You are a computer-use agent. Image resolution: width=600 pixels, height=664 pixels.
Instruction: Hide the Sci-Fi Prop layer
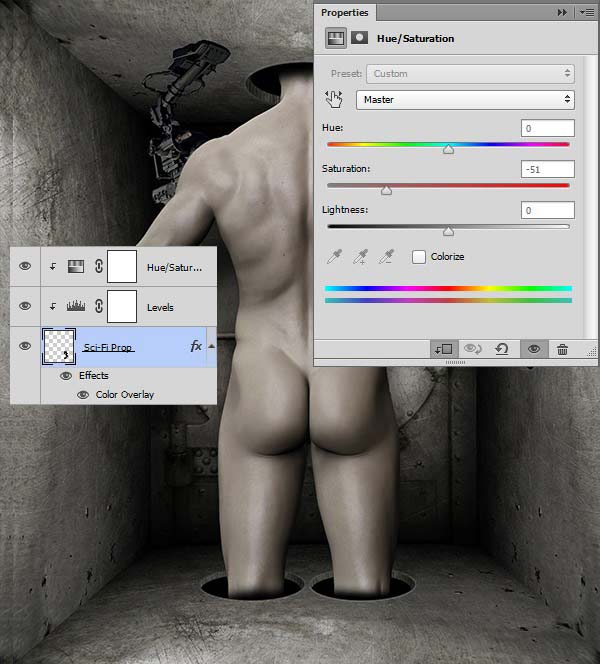[25, 346]
